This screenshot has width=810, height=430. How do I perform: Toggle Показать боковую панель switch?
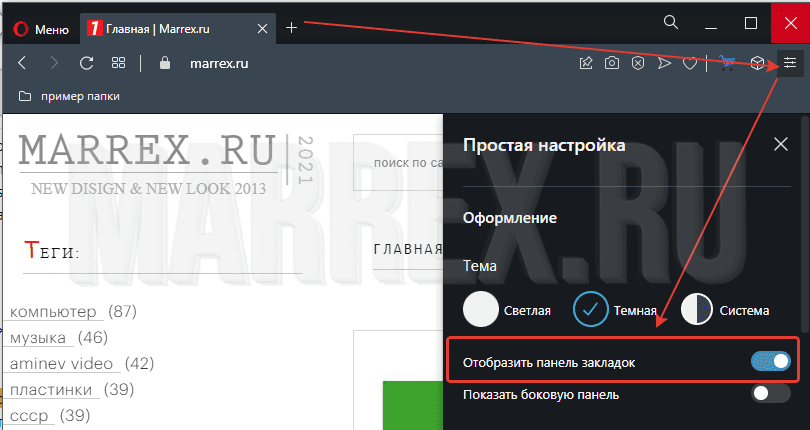coord(771,394)
